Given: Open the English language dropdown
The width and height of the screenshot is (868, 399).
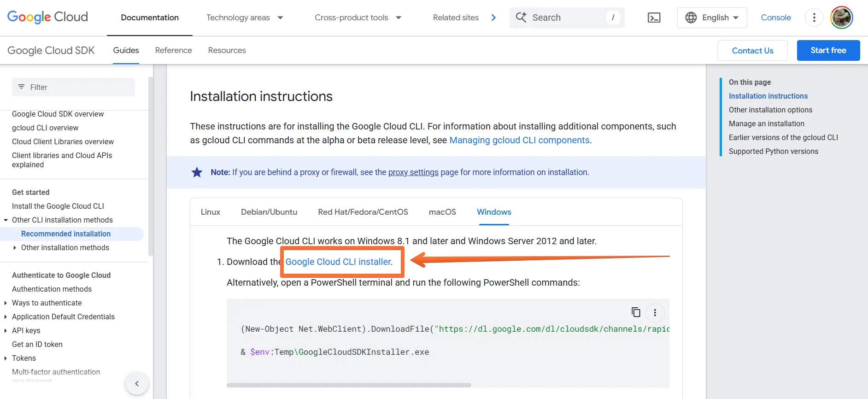Looking at the screenshot, I should tap(712, 18).
